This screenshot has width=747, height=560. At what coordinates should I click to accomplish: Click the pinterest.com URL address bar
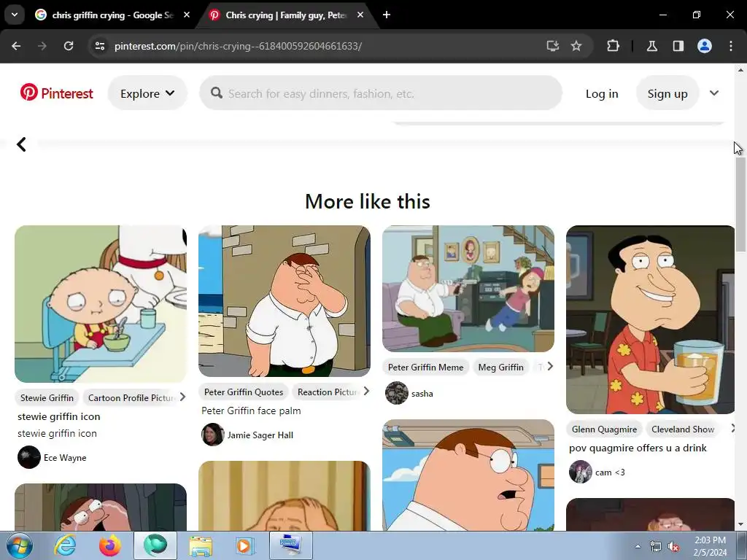click(239, 46)
